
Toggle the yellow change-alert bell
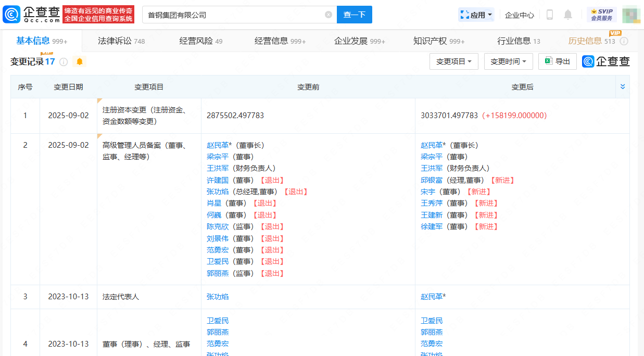(79, 62)
